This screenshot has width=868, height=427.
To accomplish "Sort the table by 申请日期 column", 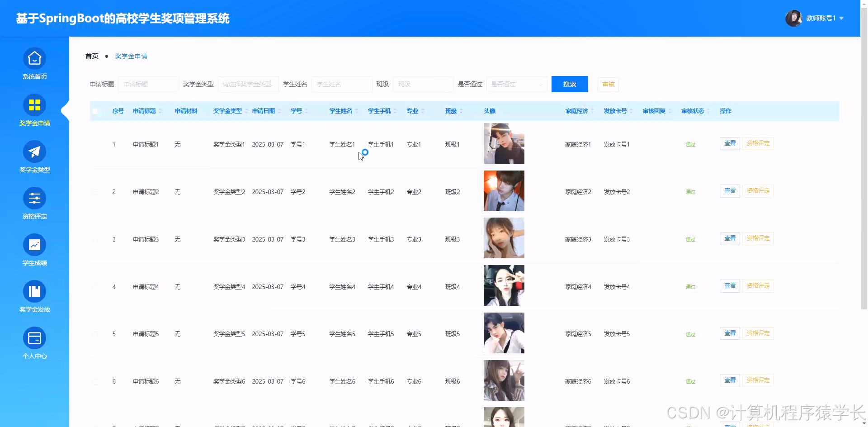I will pos(264,111).
